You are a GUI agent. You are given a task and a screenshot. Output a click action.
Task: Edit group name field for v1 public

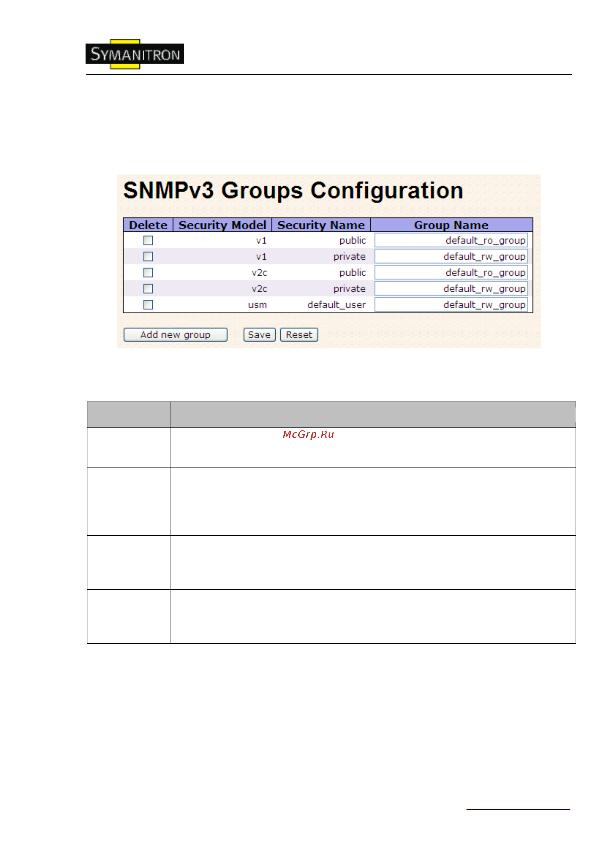pyautogui.click(x=451, y=240)
